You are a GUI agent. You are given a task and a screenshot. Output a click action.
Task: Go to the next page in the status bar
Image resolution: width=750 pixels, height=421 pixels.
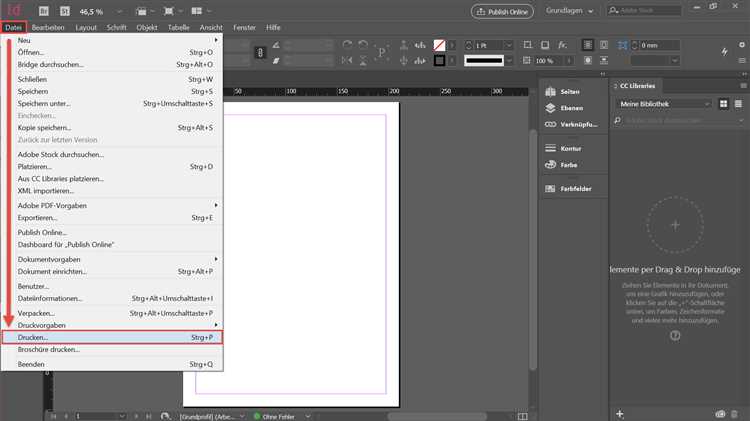pyautogui.click(x=136, y=416)
